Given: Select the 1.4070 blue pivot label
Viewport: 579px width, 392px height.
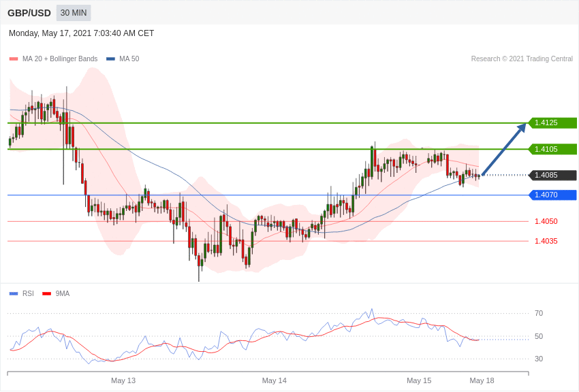Looking at the screenshot, I should click(x=553, y=195).
